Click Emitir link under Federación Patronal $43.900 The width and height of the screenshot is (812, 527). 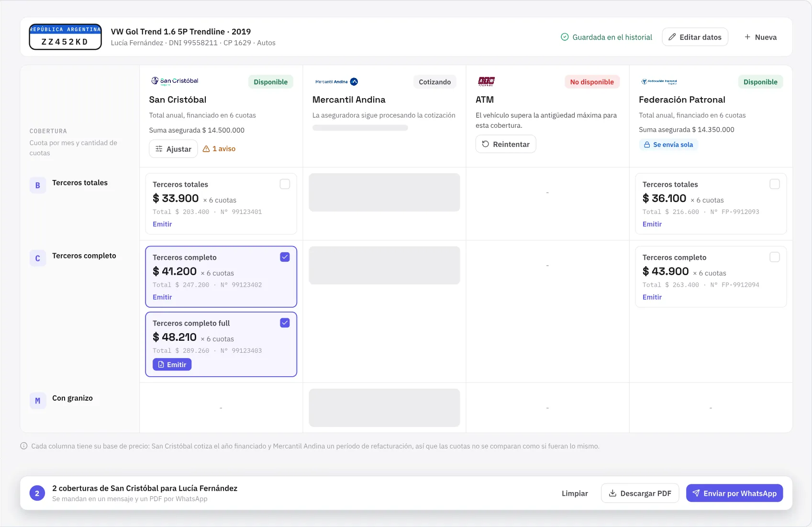click(x=652, y=297)
